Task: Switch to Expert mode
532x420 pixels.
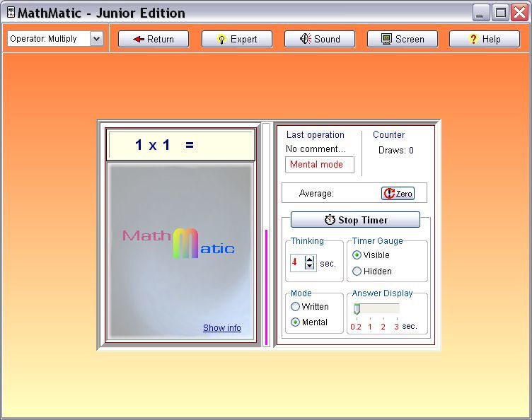Action: click(237, 40)
